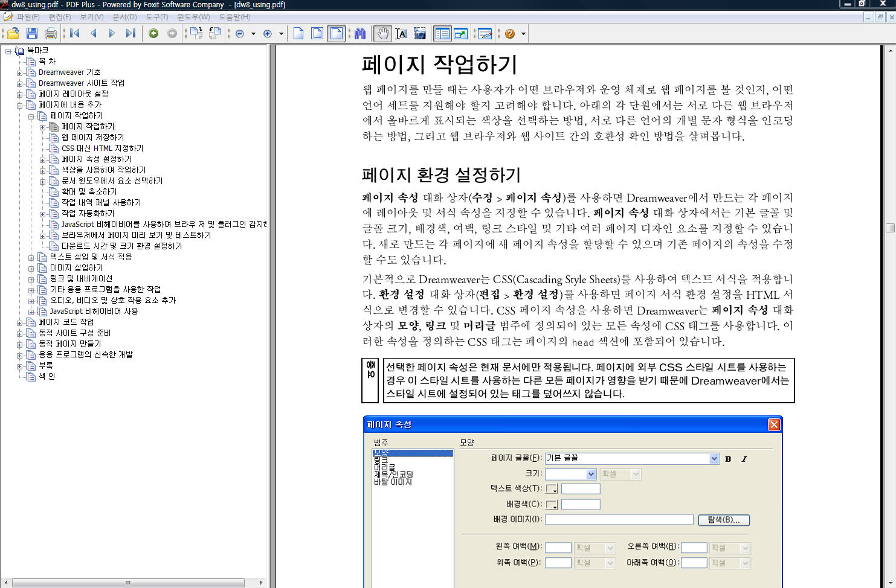Select the 색 인 bookmark
The width and height of the screenshot is (896, 588).
pyautogui.click(x=47, y=376)
